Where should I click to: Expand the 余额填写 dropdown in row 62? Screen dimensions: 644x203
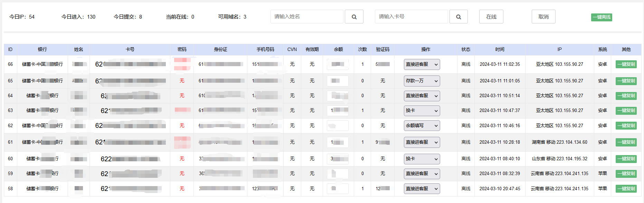pos(422,126)
